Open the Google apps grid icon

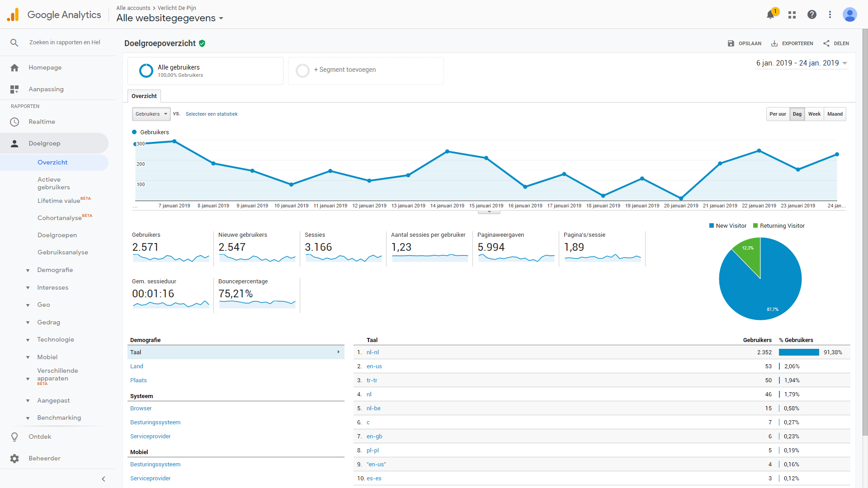click(x=792, y=15)
